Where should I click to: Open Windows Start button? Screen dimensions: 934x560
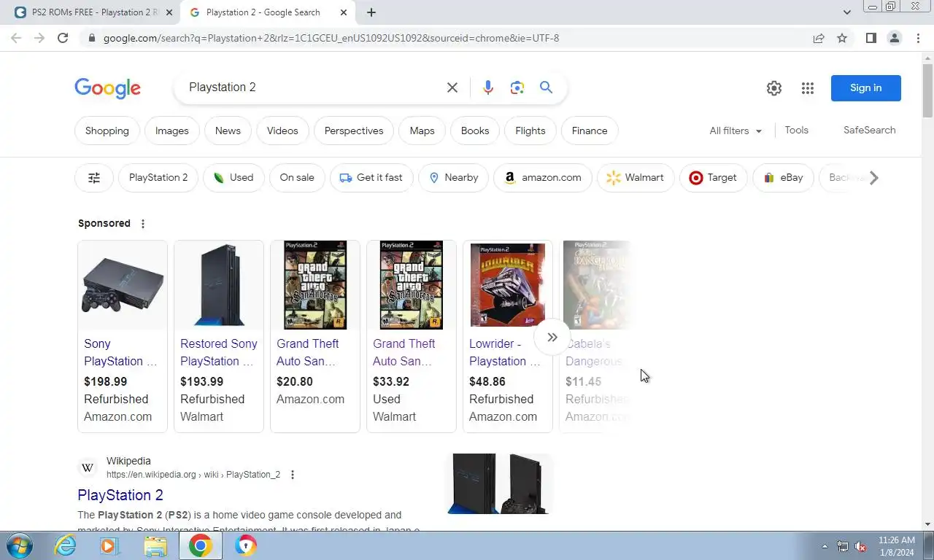pyautogui.click(x=19, y=545)
